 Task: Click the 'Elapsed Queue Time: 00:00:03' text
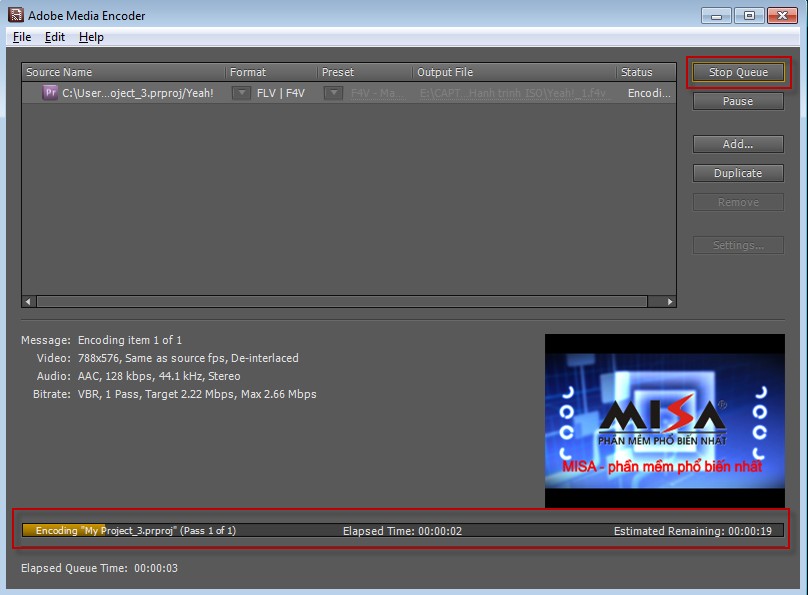(x=99, y=568)
